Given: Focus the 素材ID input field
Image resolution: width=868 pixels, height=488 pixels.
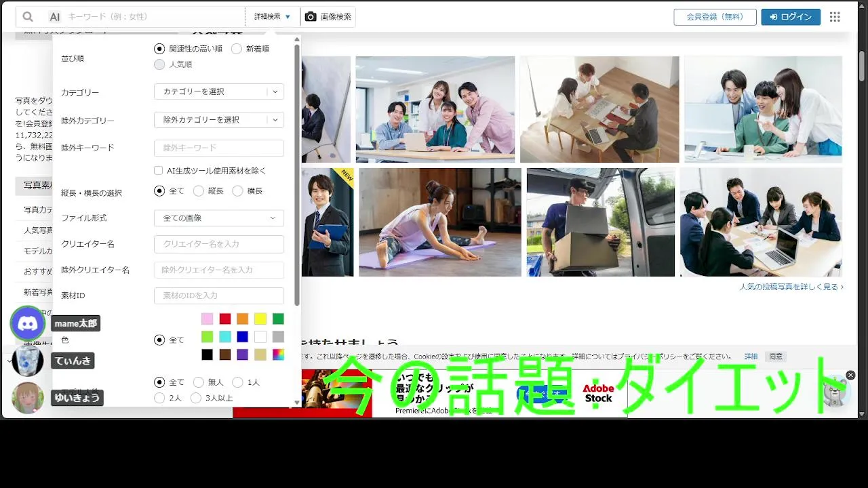Looking at the screenshot, I should coord(219,296).
